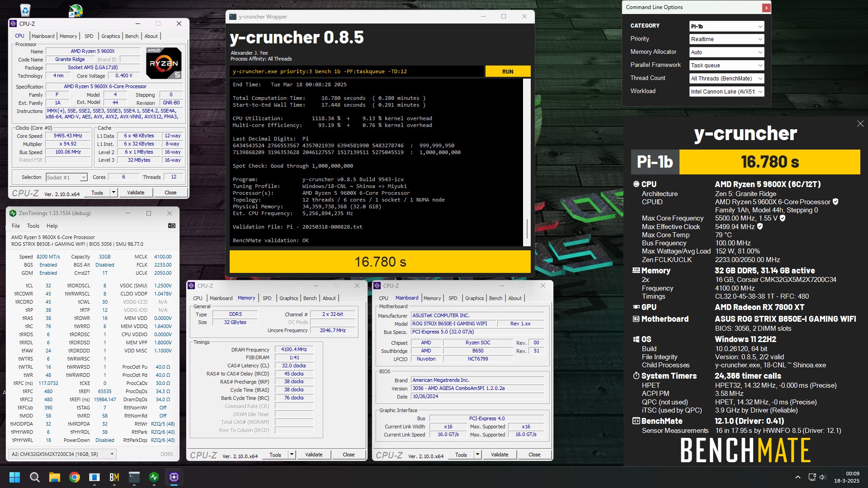Click the yellow 16.780 s result bar
Image resolution: width=868 pixels, height=488 pixels.
pyautogui.click(x=380, y=262)
